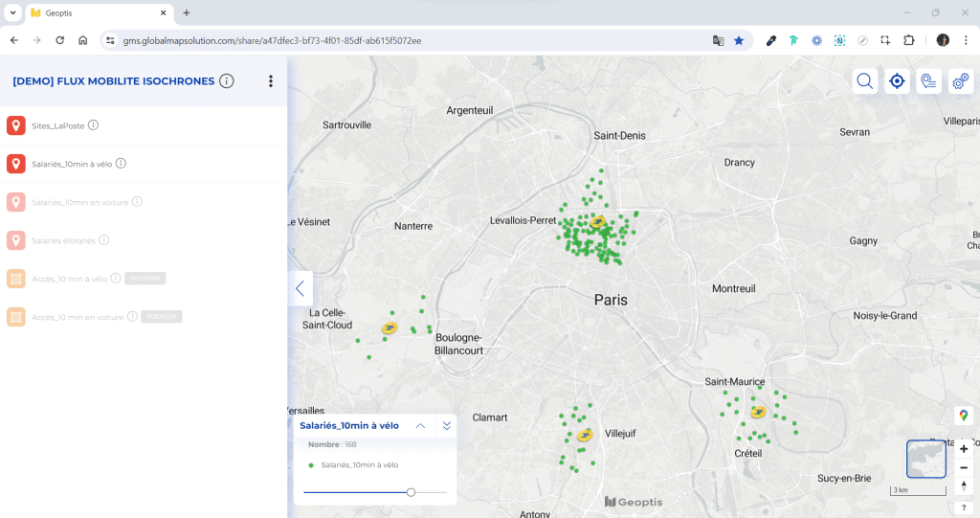Open the points list tool
Viewport: 980px width, 518px height.
pos(928,81)
